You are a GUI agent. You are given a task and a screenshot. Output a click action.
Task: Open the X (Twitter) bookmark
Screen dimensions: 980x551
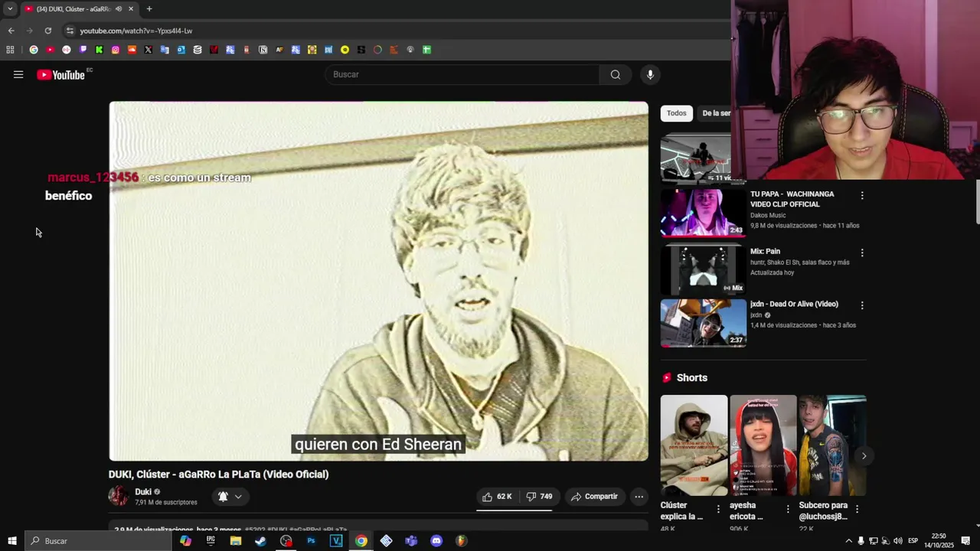149,50
